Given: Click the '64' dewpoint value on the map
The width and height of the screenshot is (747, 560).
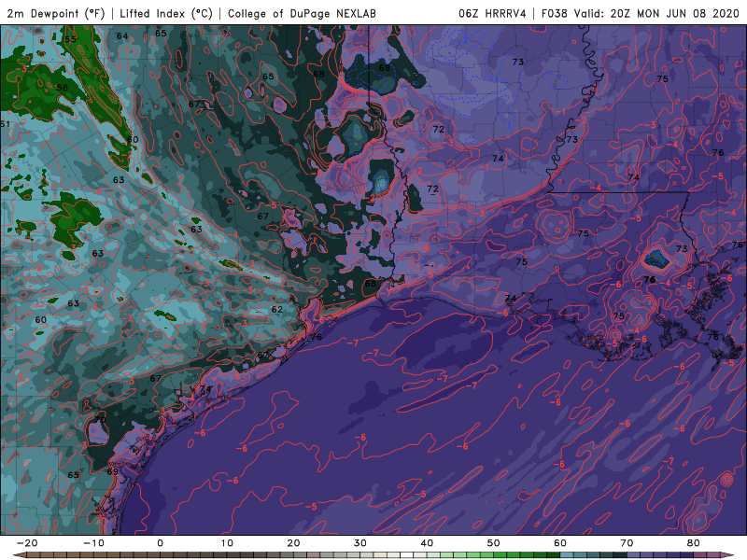Looking at the screenshot, I should pos(122,35).
